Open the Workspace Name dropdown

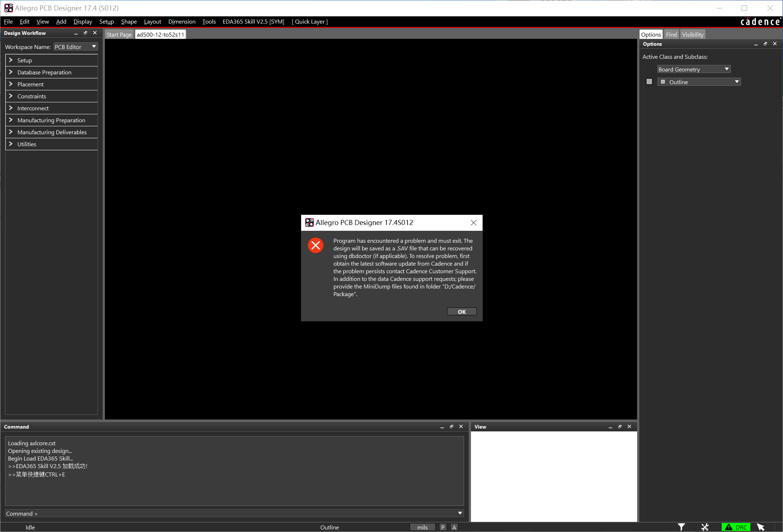click(x=75, y=47)
